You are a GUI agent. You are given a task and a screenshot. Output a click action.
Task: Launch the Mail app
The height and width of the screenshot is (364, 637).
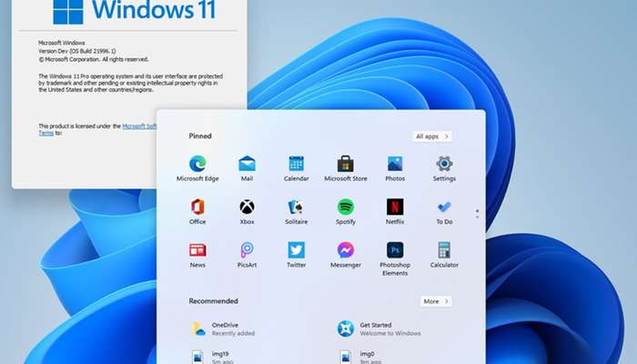point(247,168)
